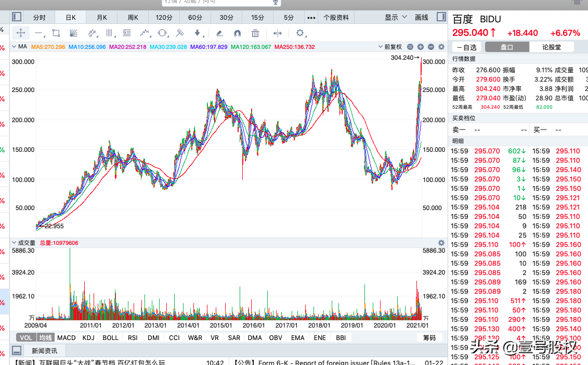Expand the 前复权 adjustment dropdown
Viewport: 588px width, 365px height.
coord(390,47)
